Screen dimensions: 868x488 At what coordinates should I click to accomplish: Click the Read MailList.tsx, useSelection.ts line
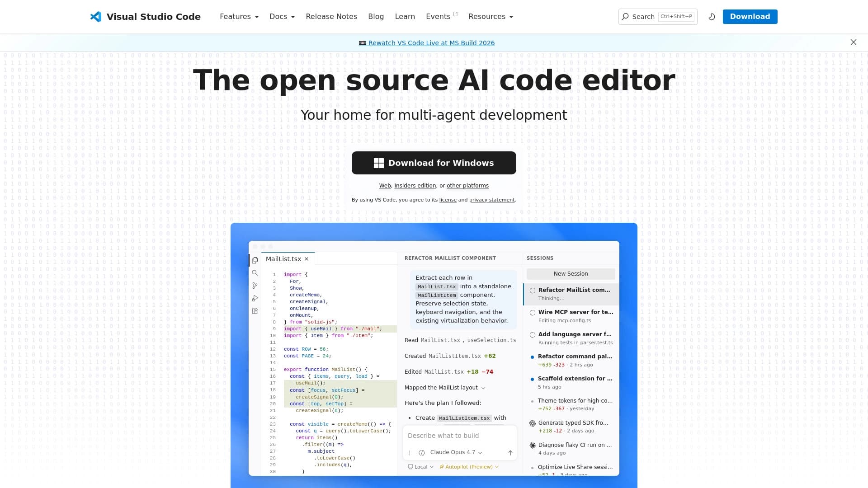point(460,340)
